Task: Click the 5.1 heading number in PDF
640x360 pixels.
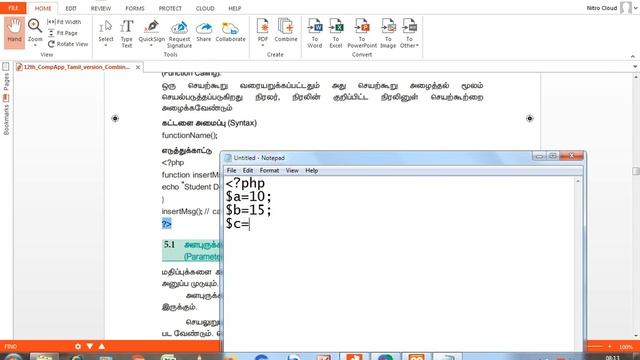Action: [169, 244]
